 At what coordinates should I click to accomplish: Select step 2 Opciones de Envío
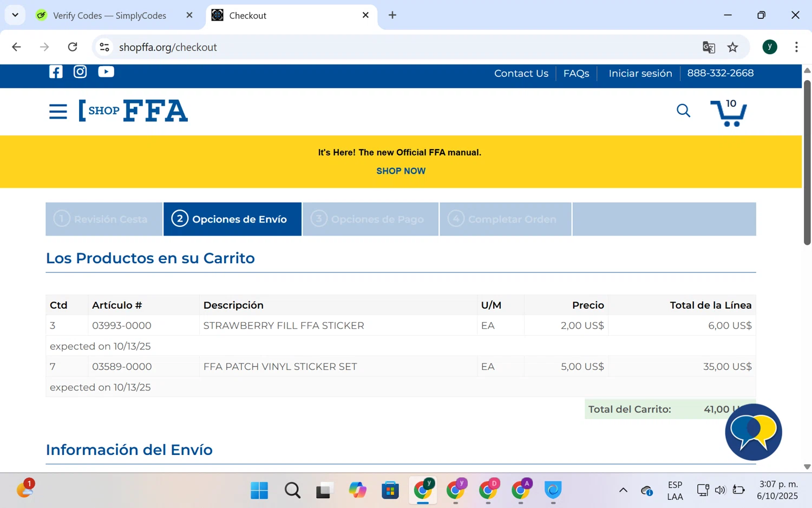click(x=232, y=219)
